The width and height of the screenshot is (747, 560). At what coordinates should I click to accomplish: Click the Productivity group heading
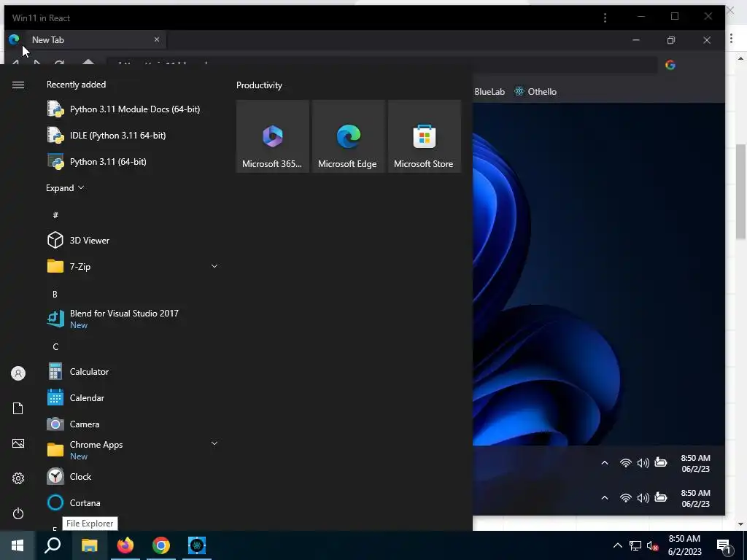point(259,85)
